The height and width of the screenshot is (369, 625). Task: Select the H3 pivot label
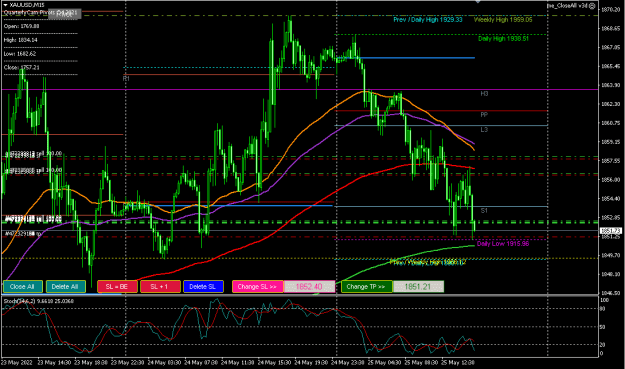pos(484,94)
